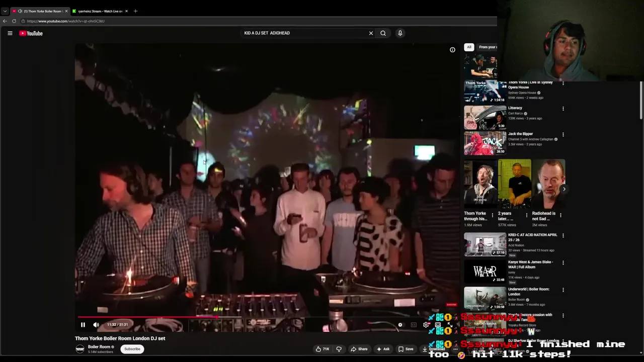
Task: Subscribe to Boiler Room channel
Action: point(132,349)
